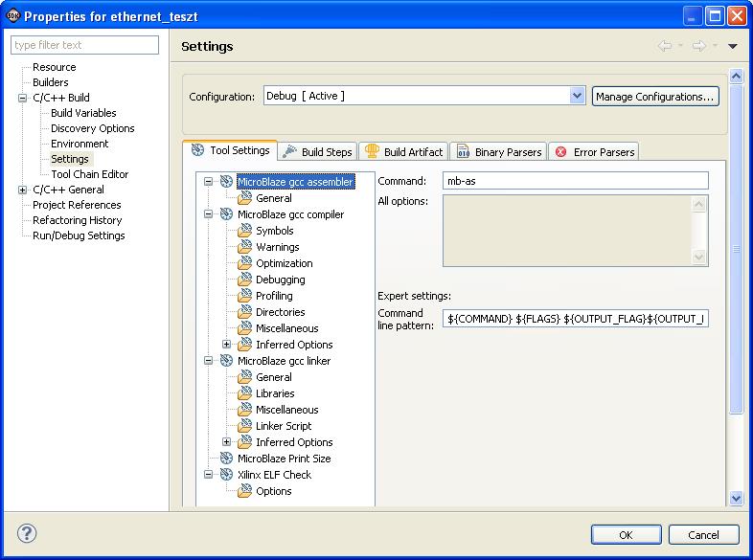This screenshot has width=753, height=560.
Task: Click the ELF Check Options folder icon
Action: pos(245,490)
